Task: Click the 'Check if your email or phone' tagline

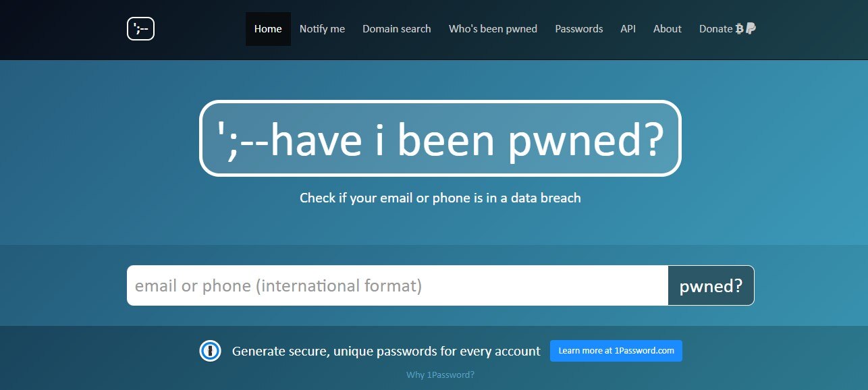Action: pos(440,198)
